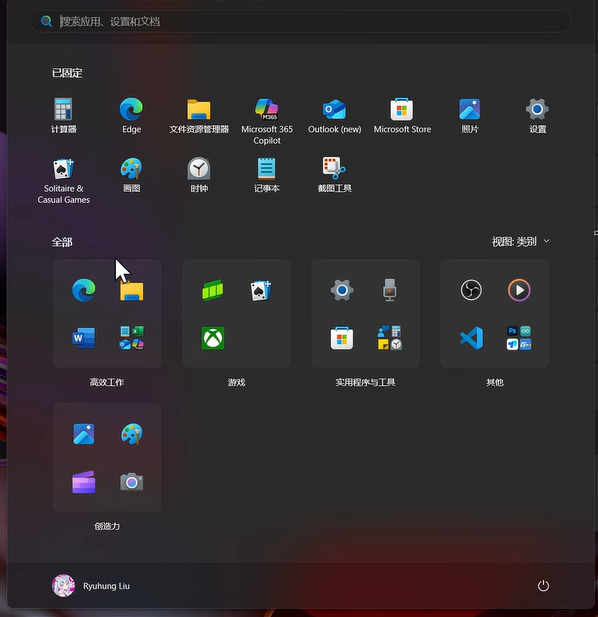The width and height of the screenshot is (598, 617).
Task: Launch Solitaire & Casual Games
Action: 63,181
